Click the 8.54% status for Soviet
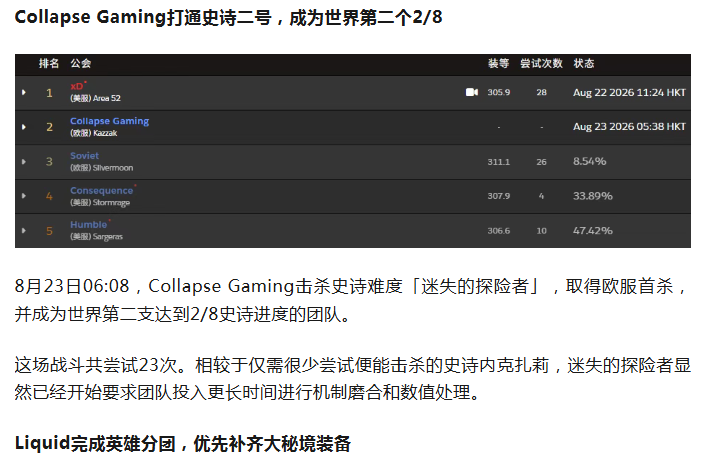Image resolution: width=714 pixels, height=461 pixels. click(590, 161)
